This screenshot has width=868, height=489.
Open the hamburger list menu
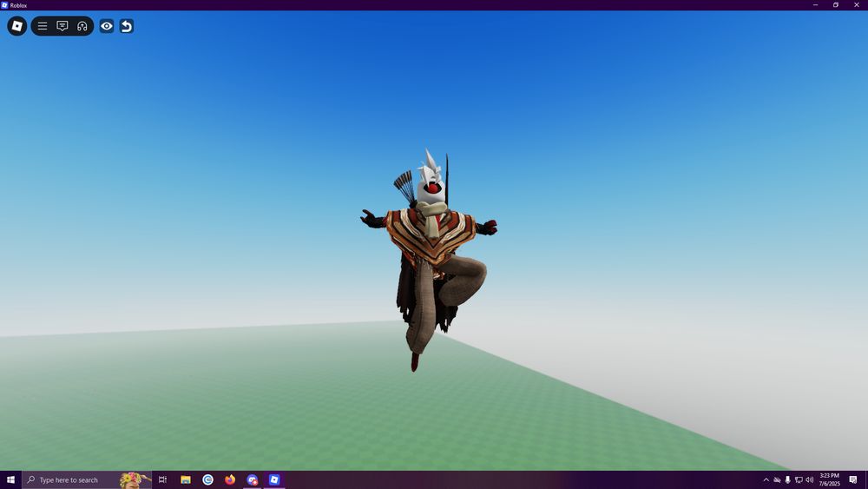click(x=43, y=26)
